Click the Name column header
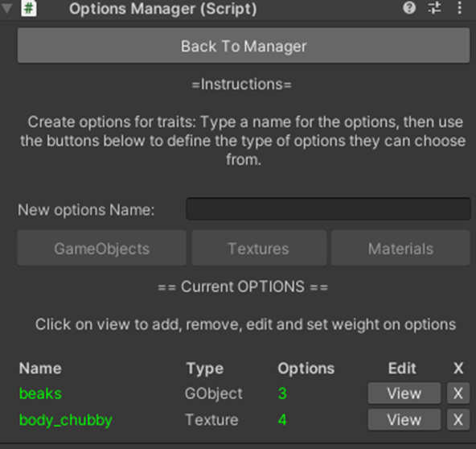This screenshot has height=449, width=476. point(40,369)
